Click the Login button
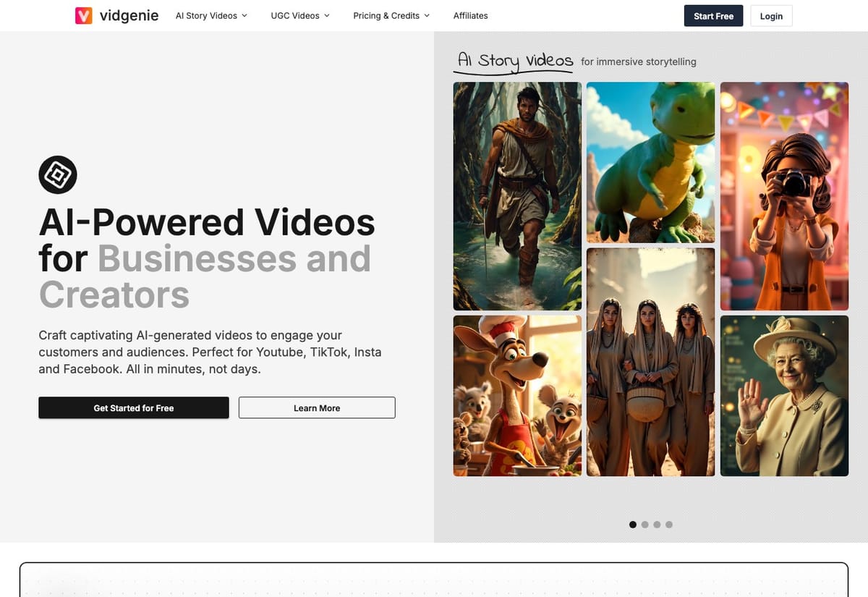The height and width of the screenshot is (597, 868). pos(771,16)
